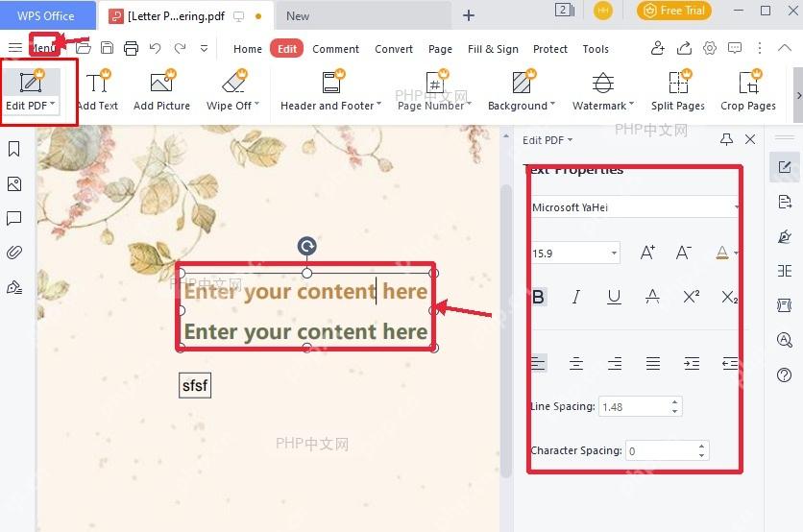
Task: Open the WPS Office home tab
Action: pos(48,16)
